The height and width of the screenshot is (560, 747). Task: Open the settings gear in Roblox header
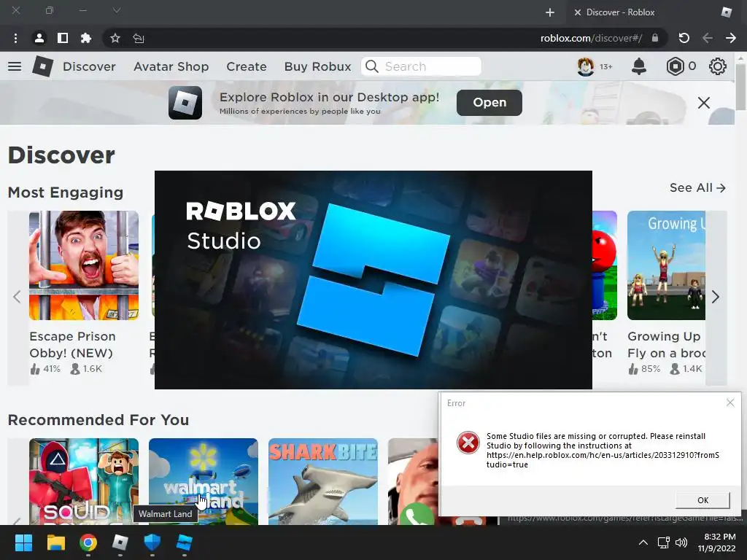pyautogui.click(x=718, y=66)
